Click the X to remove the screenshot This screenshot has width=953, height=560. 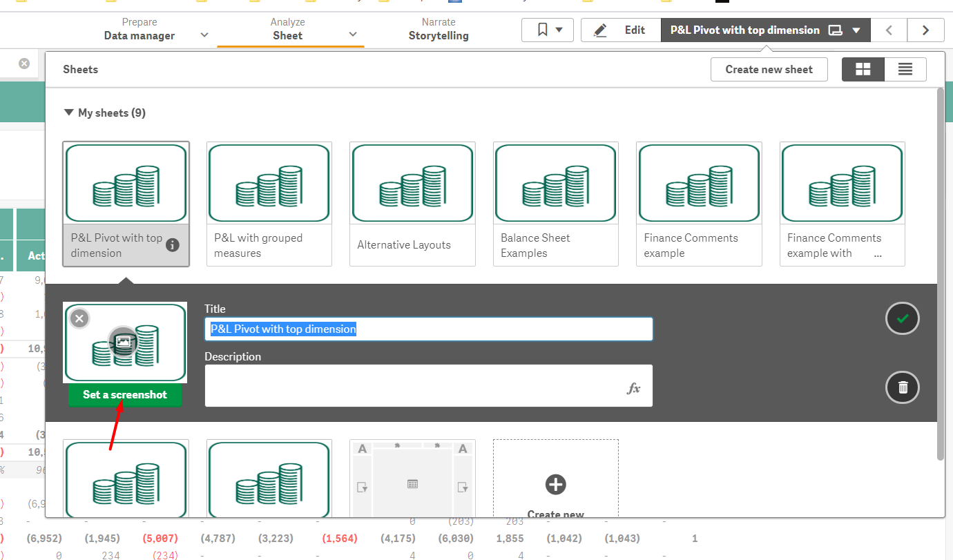pyautogui.click(x=79, y=318)
